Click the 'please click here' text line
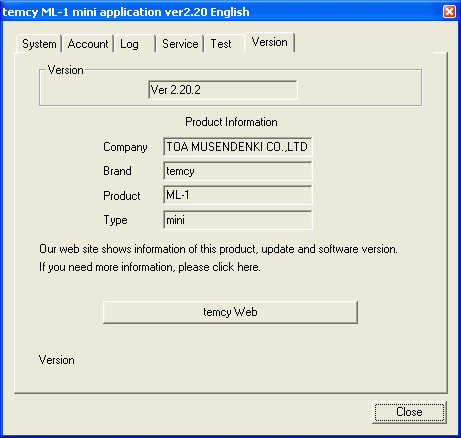461x438 pixels. (150, 267)
